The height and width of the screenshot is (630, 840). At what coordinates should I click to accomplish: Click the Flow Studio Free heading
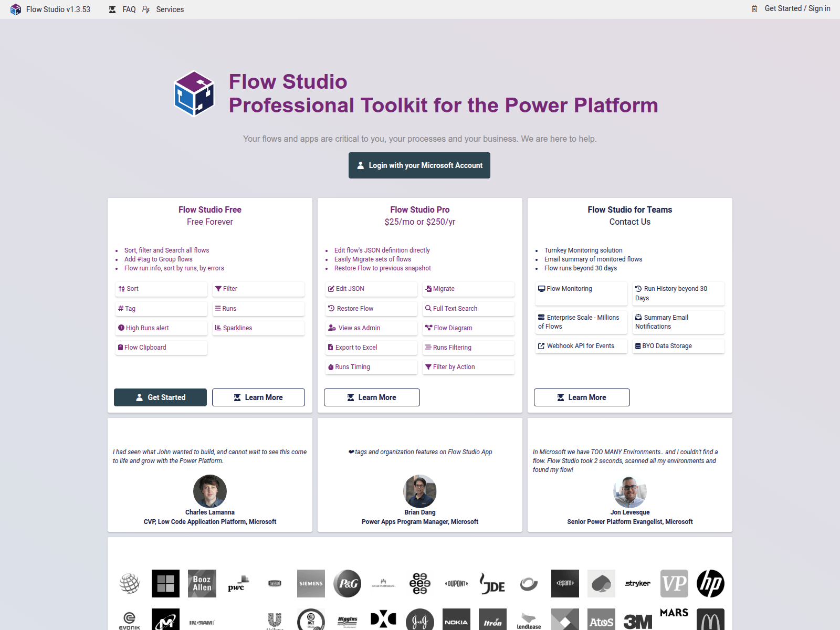pos(210,209)
